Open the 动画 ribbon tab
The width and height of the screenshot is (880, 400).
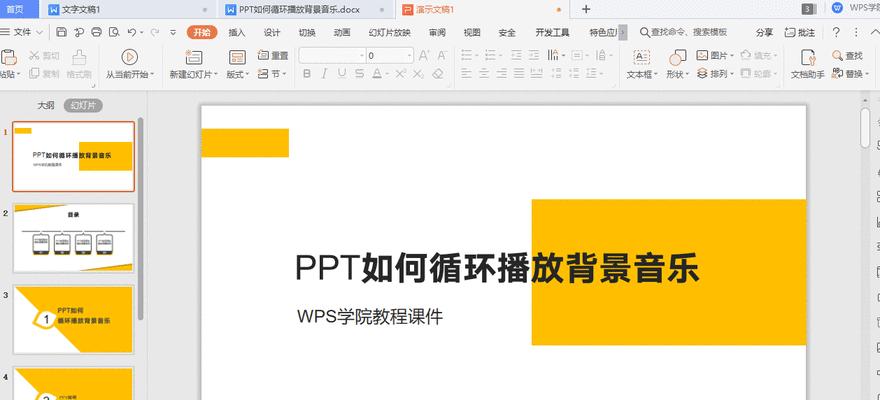pyautogui.click(x=342, y=33)
